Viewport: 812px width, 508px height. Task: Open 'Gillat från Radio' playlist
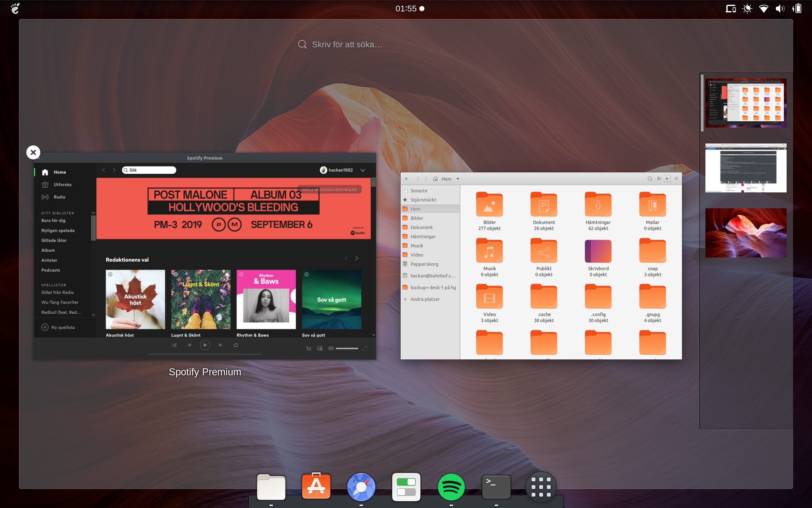point(57,292)
